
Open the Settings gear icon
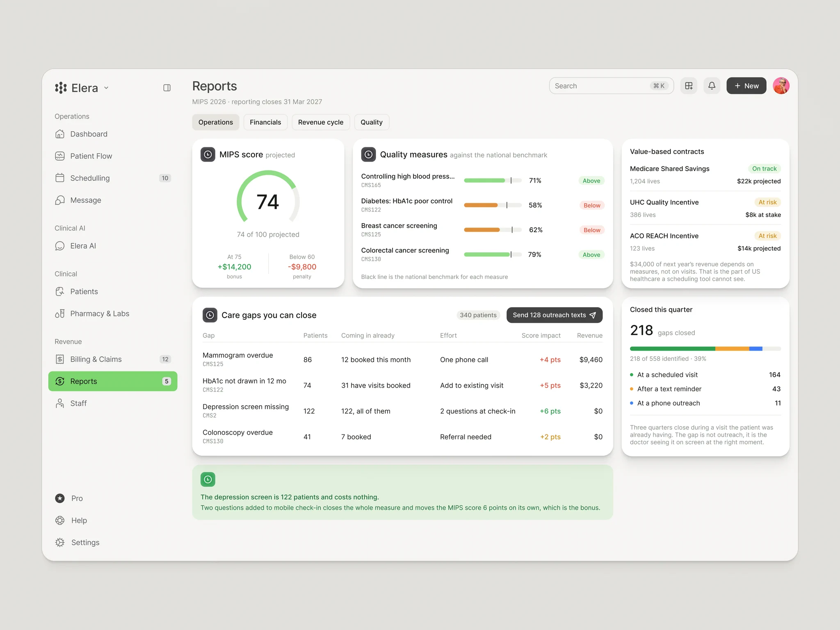(x=60, y=543)
